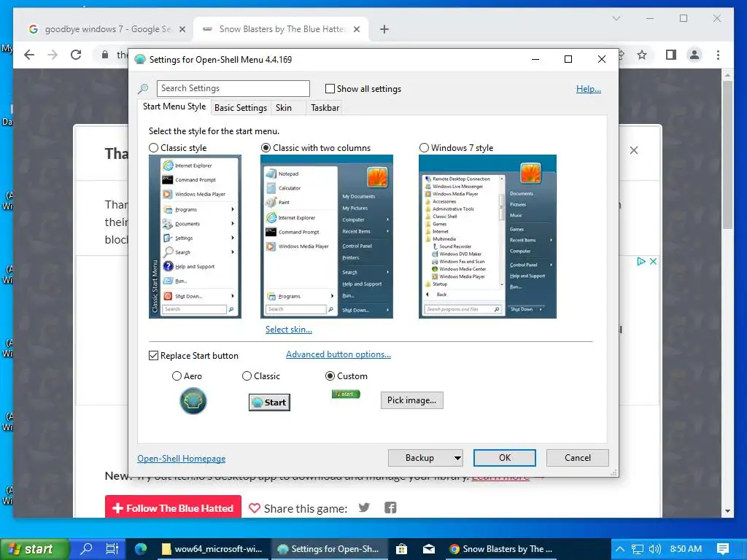Click the network tray icon
Screen dimensions: 747x560
tap(638, 548)
